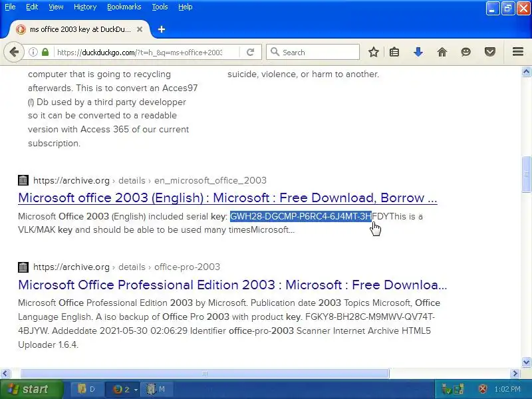Go back using the browser back arrow

[x=14, y=52]
